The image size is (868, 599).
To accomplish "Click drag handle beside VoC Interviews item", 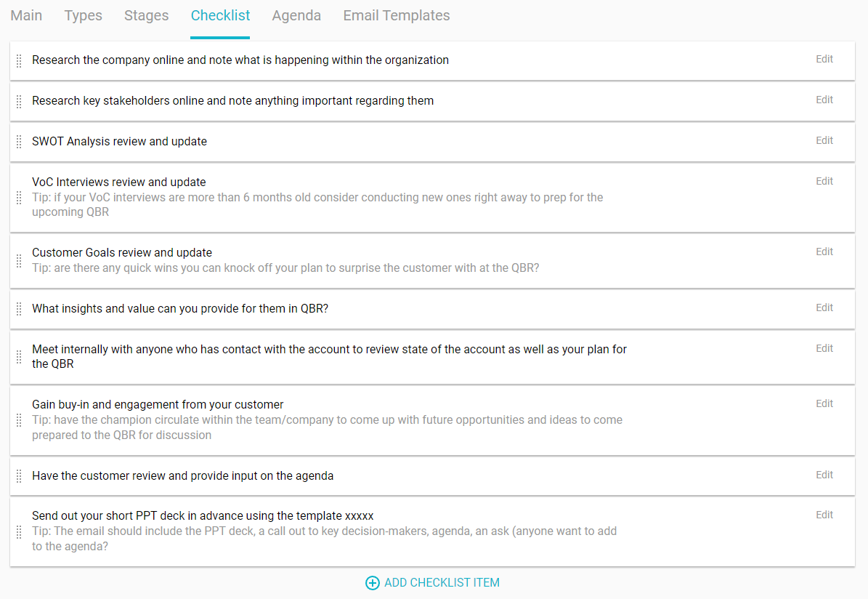I will pos(19,198).
